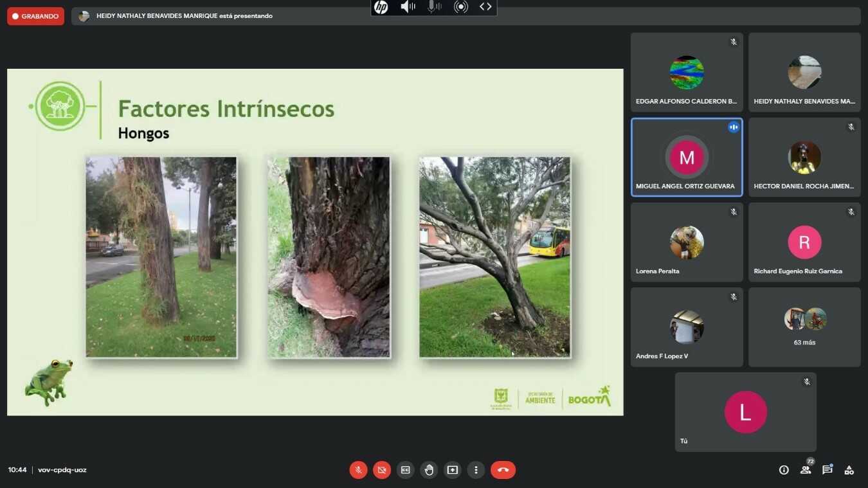Click the presented slide with Hongos images

pos(315,242)
